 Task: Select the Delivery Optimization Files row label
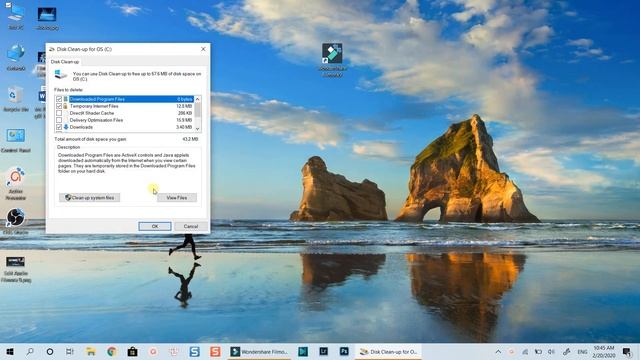coord(96,120)
